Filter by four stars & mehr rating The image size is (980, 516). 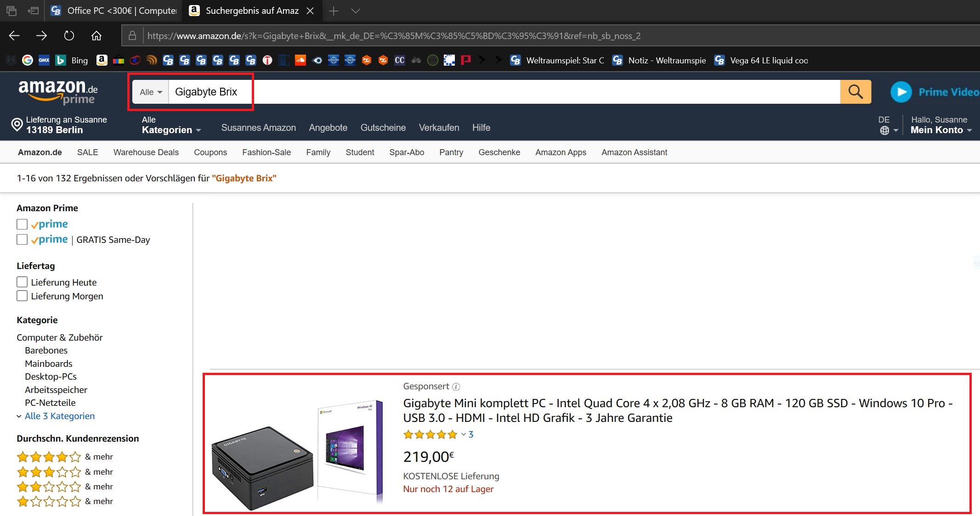(65, 457)
